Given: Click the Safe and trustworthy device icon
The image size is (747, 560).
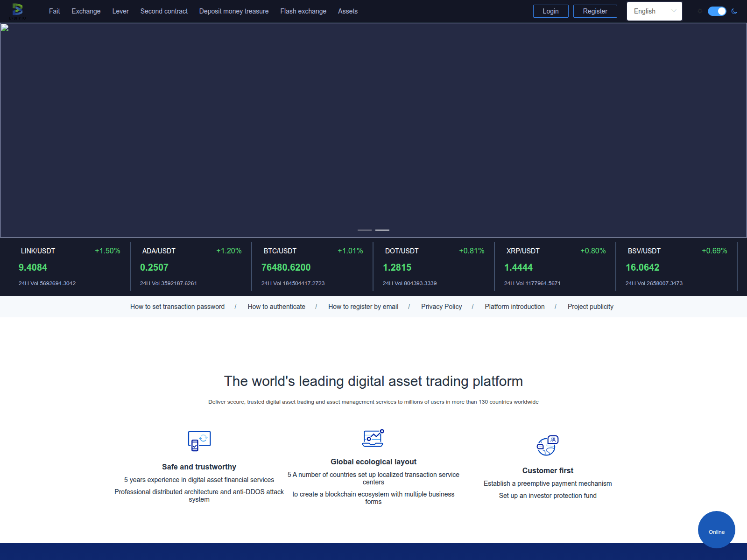Looking at the screenshot, I should coord(199,441).
